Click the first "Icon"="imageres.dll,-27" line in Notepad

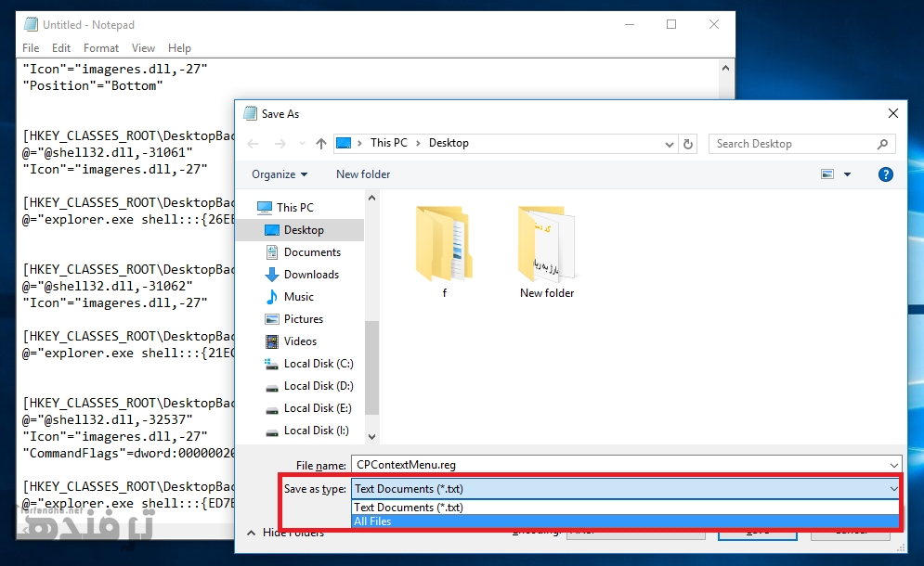115,69
